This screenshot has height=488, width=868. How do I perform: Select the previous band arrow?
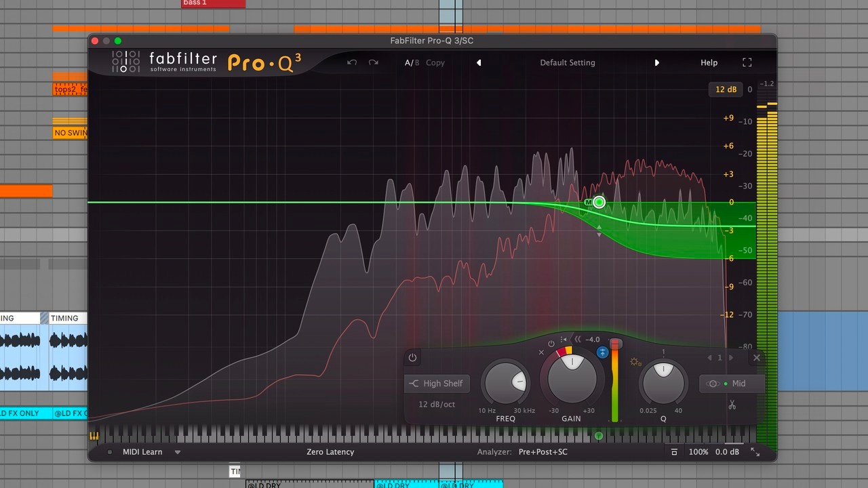pos(710,357)
